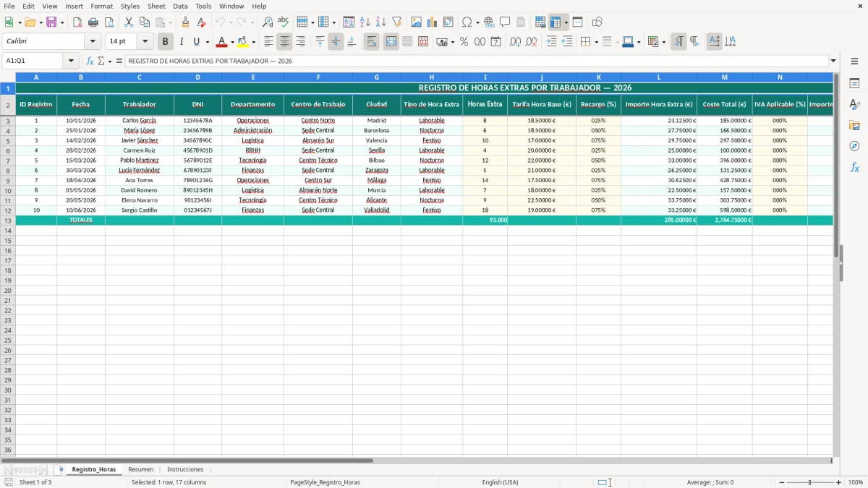The height and width of the screenshot is (488, 868).
Task: Switch to the Instrucciones sheet tab
Action: point(185,469)
